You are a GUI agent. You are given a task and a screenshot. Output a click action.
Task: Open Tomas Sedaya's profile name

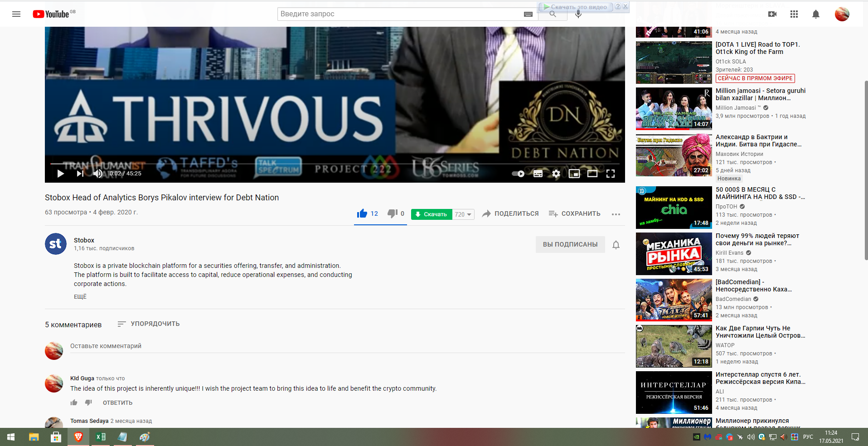click(x=89, y=421)
